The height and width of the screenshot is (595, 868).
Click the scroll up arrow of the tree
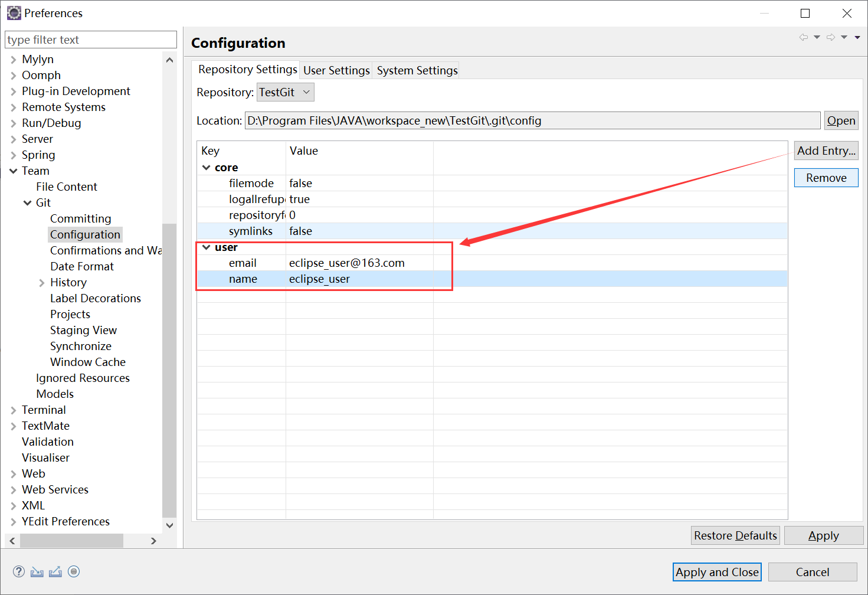pyautogui.click(x=169, y=60)
